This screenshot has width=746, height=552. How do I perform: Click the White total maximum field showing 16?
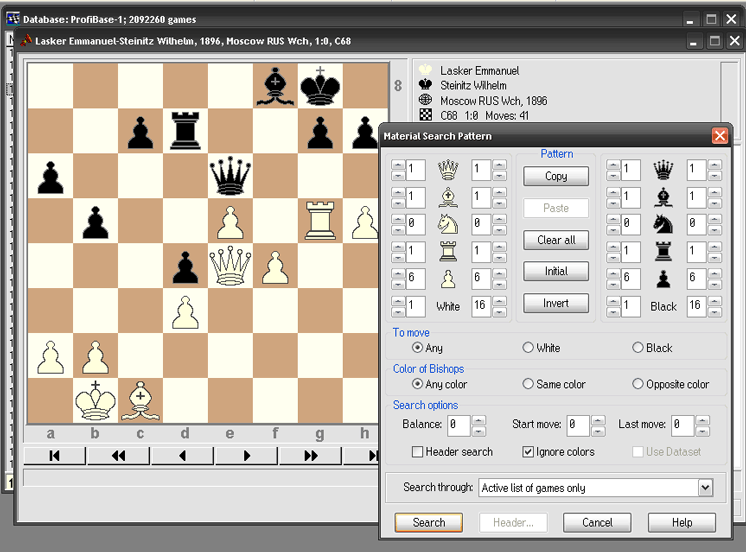point(481,306)
